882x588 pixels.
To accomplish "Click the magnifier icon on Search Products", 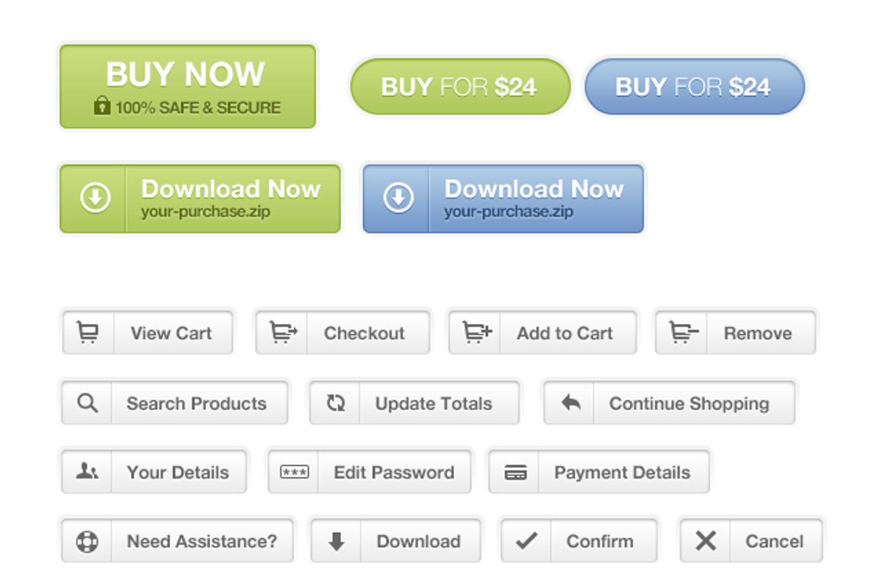I will 87,403.
